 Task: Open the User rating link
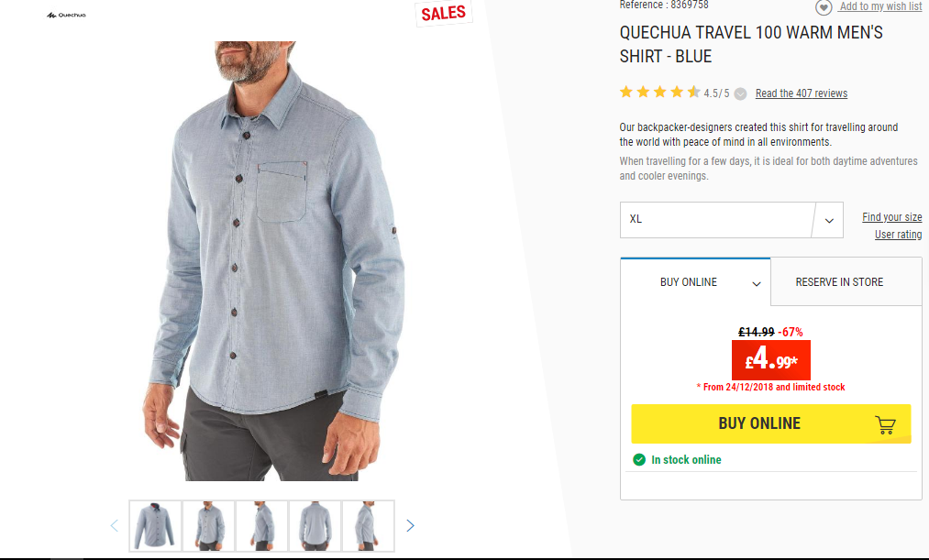pos(898,235)
